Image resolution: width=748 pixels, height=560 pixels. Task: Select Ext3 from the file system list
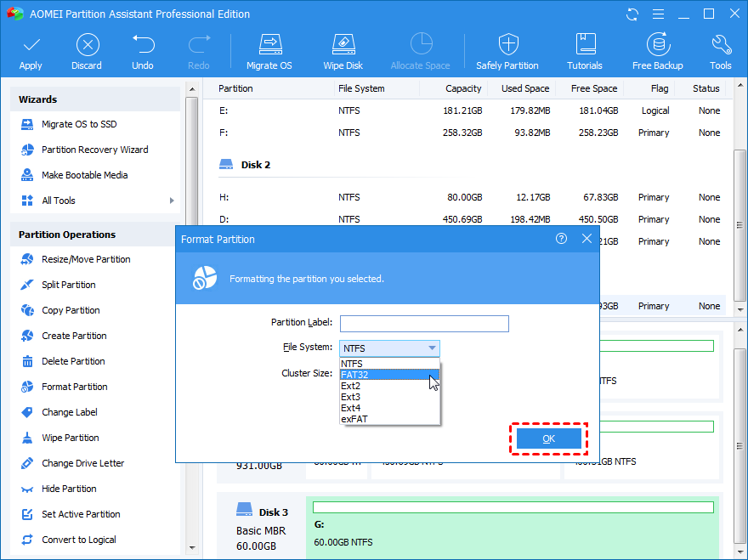coord(389,397)
